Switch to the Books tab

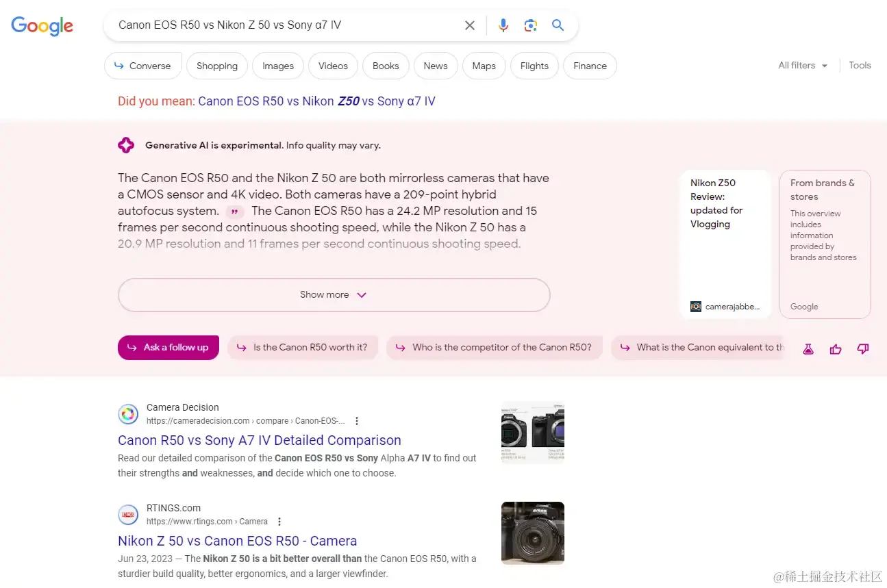click(386, 66)
